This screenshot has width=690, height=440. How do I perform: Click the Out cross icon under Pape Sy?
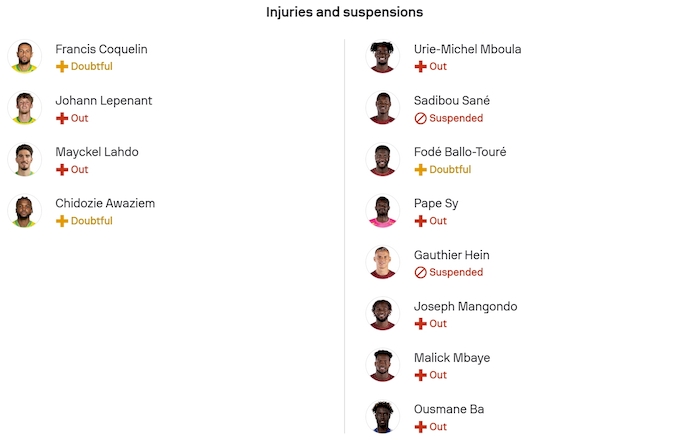coord(421,221)
